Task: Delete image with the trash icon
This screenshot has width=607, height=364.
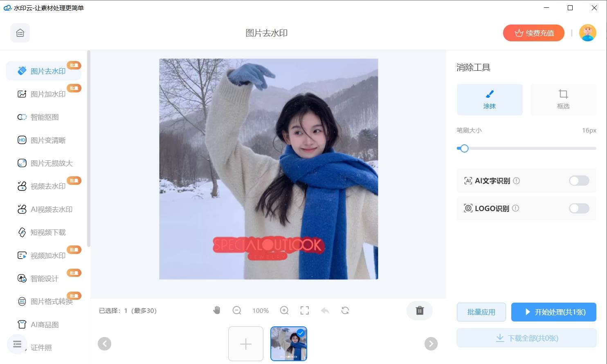Action: point(420,310)
